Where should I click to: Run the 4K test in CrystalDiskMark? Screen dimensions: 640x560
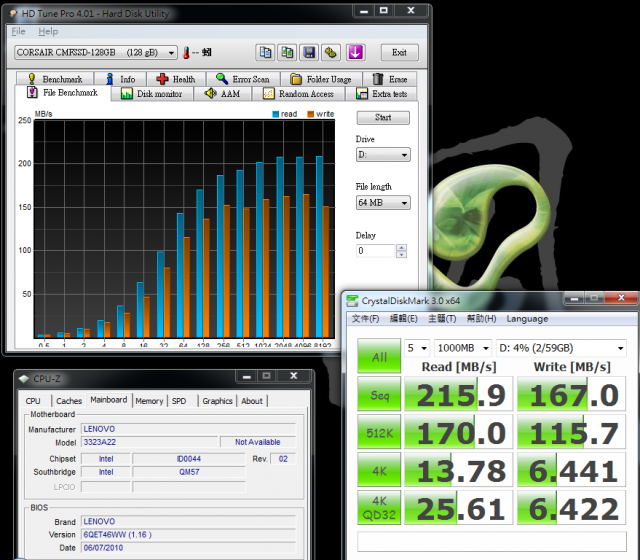point(379,470)
